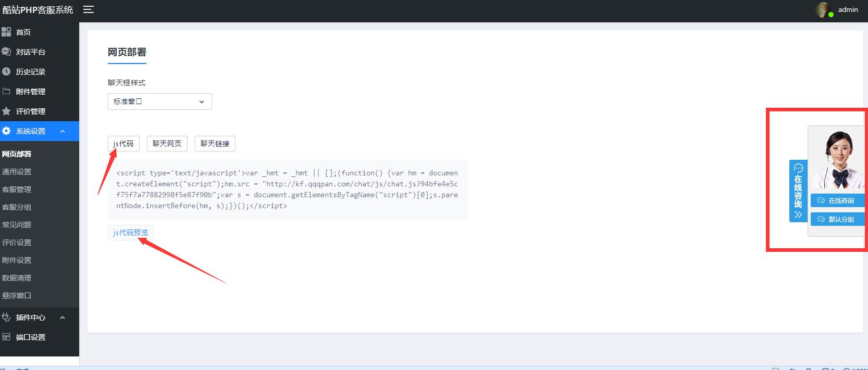Switch to the js代码 tab
Viewport: 868px width, 370px height.
[x=123, y=144]
